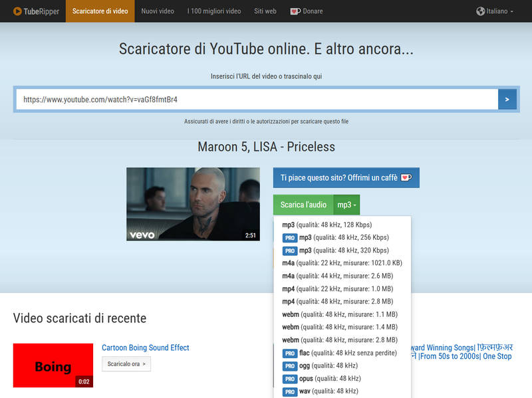Click the PRO badge on mp3 256 Kbps

[290, 238]
